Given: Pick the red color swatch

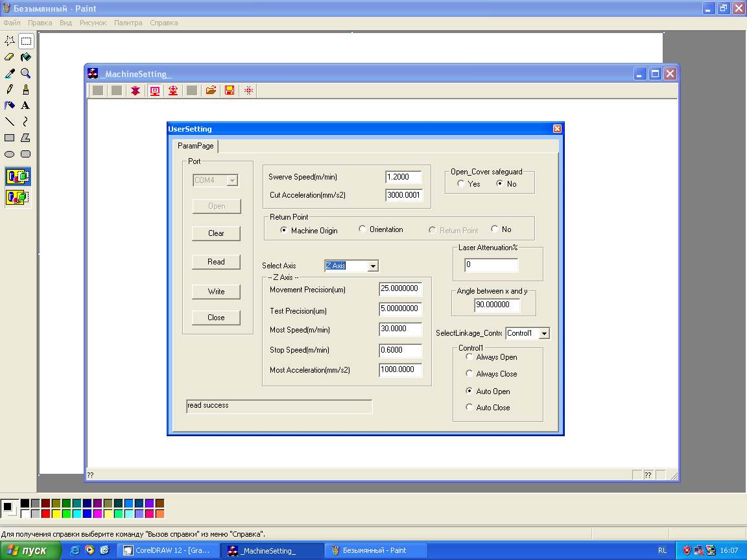Looking at the screenshot, I should (x=45, y=514).
